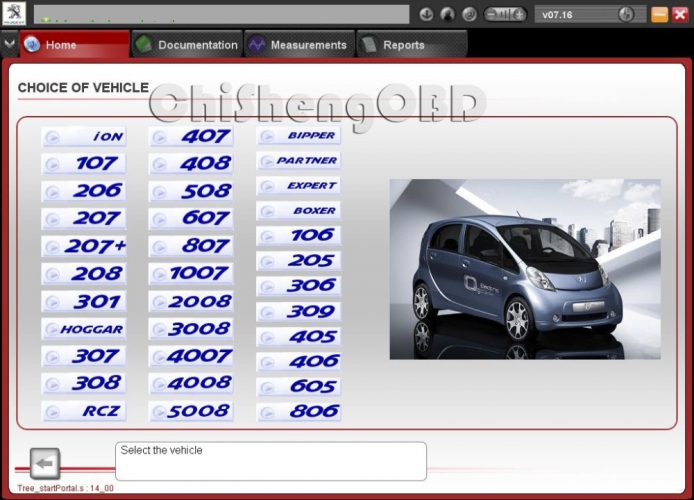Switch to the Documentation tab
This screenshot has height=500, width=694.
[187, 45]
